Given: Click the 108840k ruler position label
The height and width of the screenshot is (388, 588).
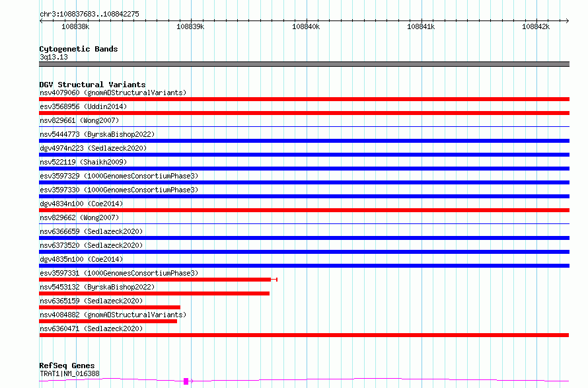Looking at the screenshot, I should click(x=306, y=26).
